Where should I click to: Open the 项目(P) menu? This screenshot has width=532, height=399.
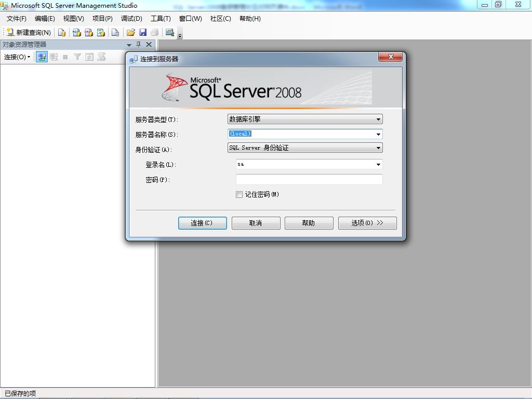102,19
